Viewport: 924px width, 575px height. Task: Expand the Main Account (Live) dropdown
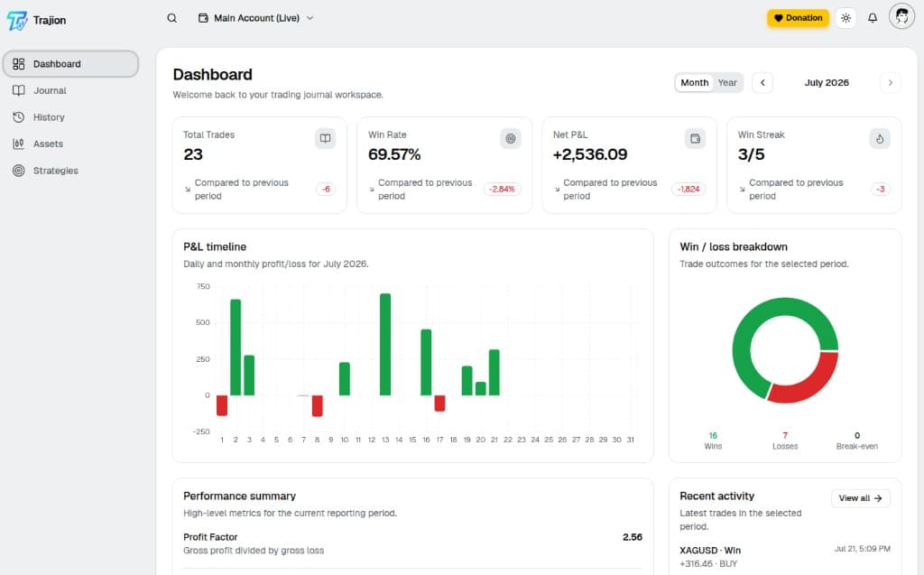tap(255, 18)
